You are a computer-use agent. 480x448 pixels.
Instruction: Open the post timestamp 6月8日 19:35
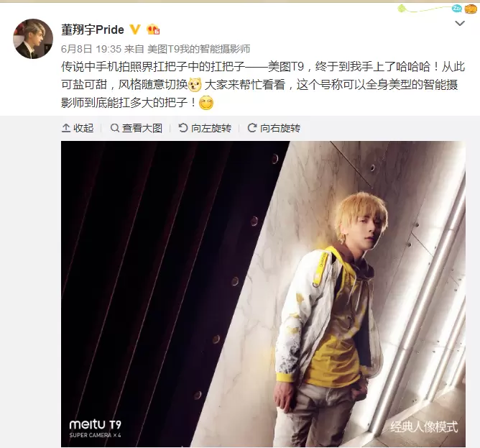(x=91, y=49)
